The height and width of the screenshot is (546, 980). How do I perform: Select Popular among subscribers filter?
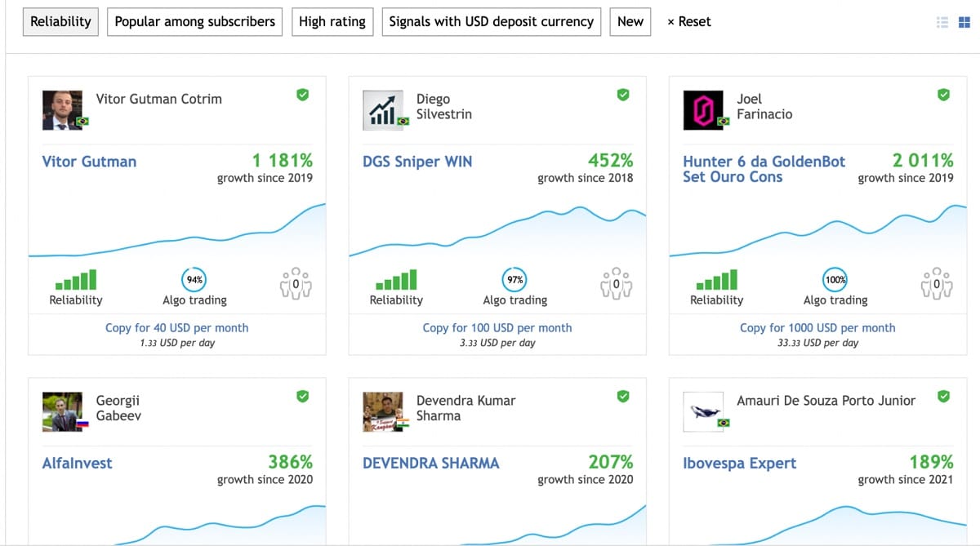[195, 22]
